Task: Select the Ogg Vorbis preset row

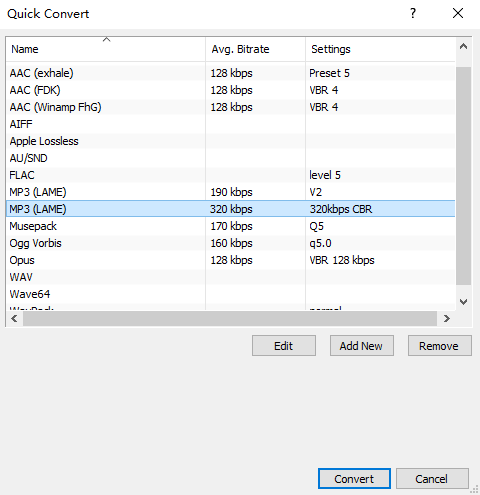Action: (x=230, y=243)
